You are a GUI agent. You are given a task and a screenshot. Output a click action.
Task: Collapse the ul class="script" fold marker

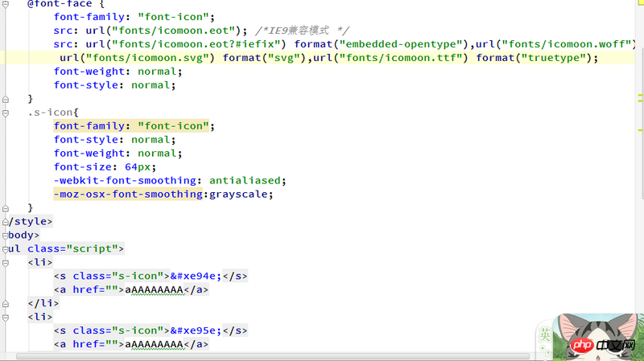click(6, 249)
